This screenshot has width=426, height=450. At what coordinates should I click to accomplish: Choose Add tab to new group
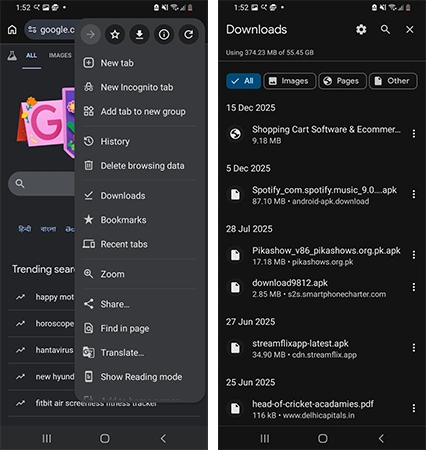pyautogui.click(x=140, y=112)
